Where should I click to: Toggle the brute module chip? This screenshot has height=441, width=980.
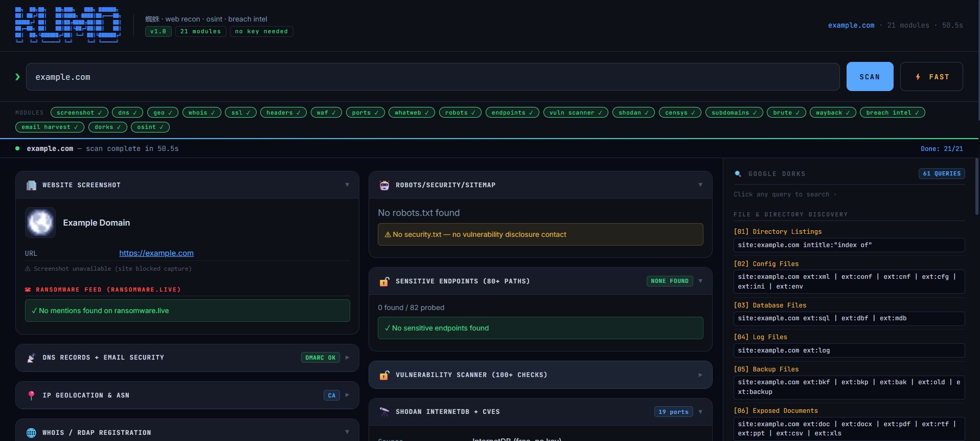(x=786, y=113)
